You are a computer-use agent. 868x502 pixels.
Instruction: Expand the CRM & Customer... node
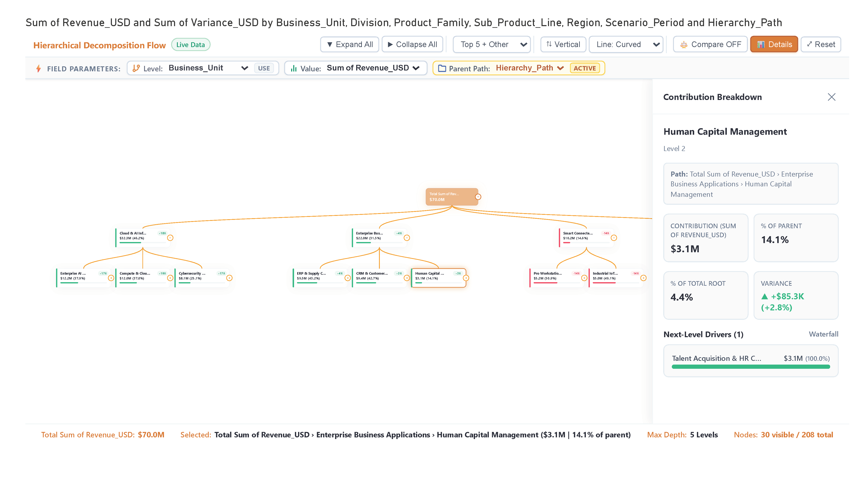pyautogui.click(x=407, y=278)
